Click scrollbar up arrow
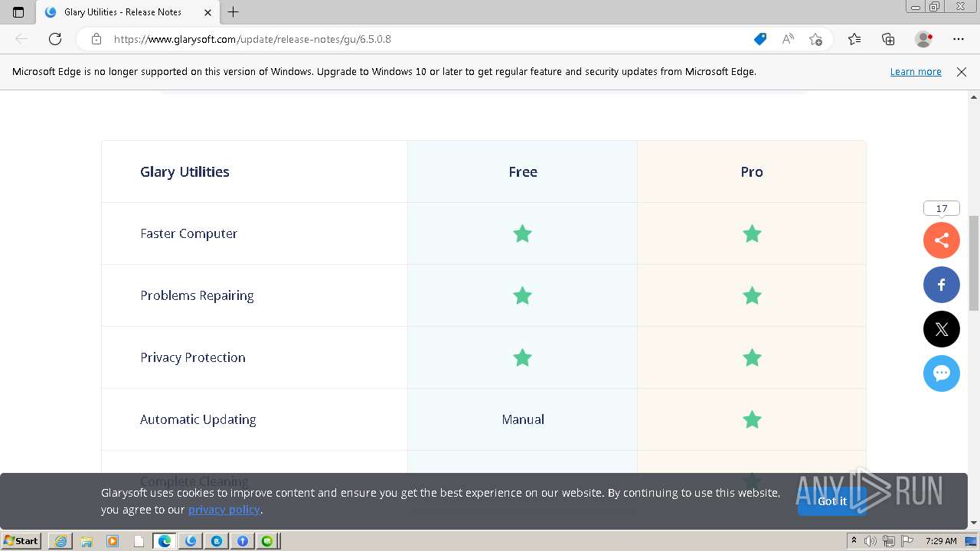 point(974,97)
